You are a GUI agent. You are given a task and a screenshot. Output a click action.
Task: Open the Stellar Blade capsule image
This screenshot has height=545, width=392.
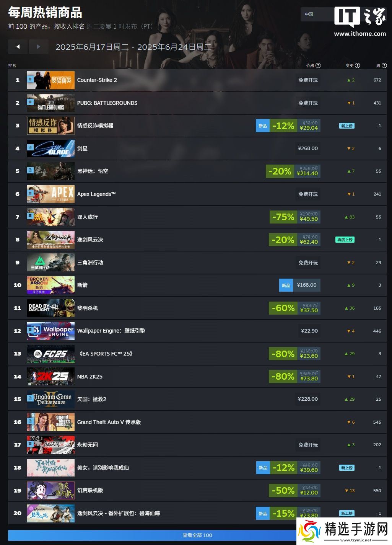tap(51, 148)
